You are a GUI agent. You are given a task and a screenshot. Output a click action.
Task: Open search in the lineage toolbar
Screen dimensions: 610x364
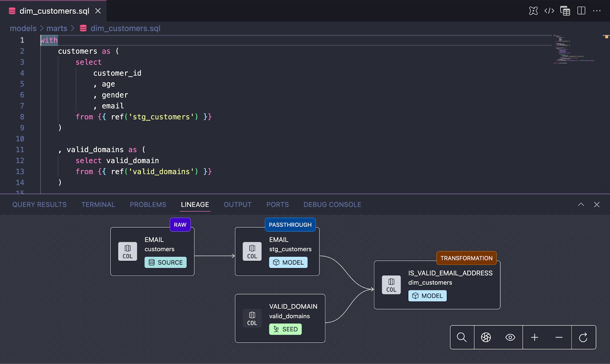pyautogui.click(x=462, y=337)
